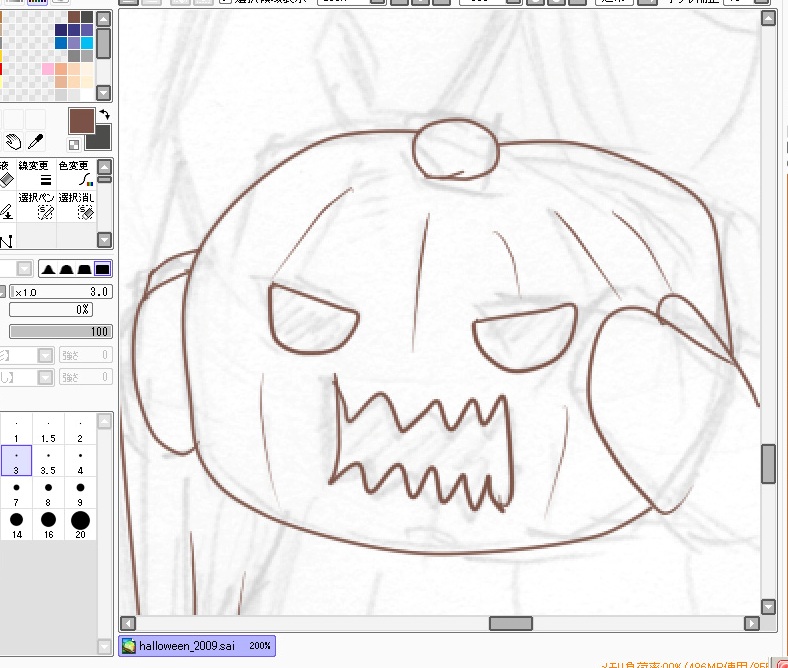
Task: Click the swatch palette scroll-down arrow
Action: [x=104, y=92]
